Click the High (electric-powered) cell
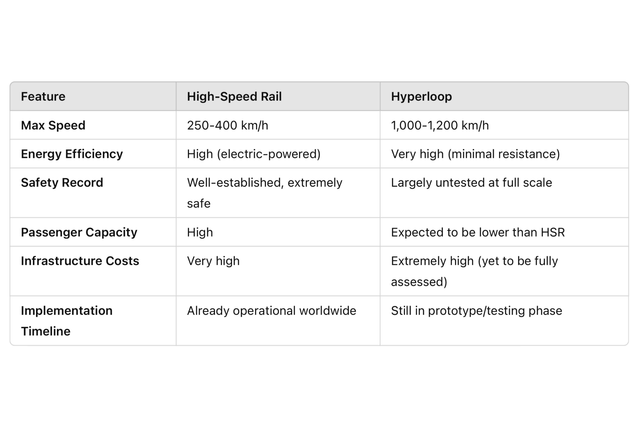Image resolution: width=640 pixels, height=427 pixels. point(254,154)
